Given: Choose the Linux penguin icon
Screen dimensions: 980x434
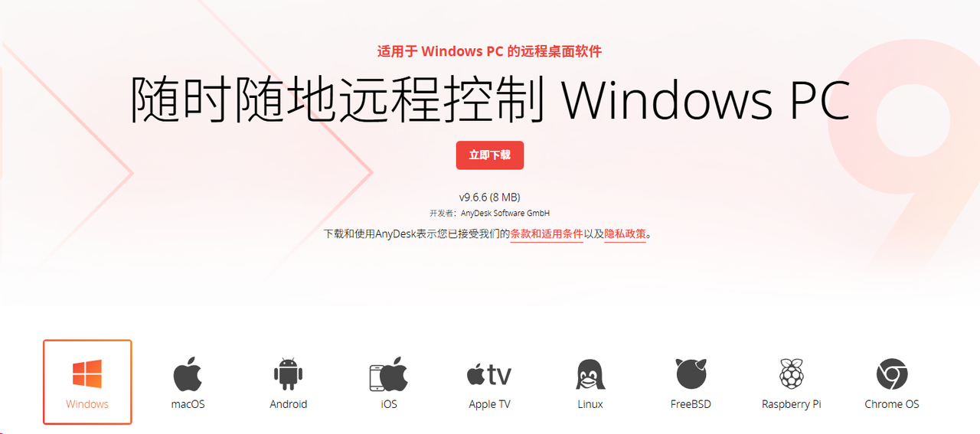Looking at the screenshot, I should (x=590, y=374).
